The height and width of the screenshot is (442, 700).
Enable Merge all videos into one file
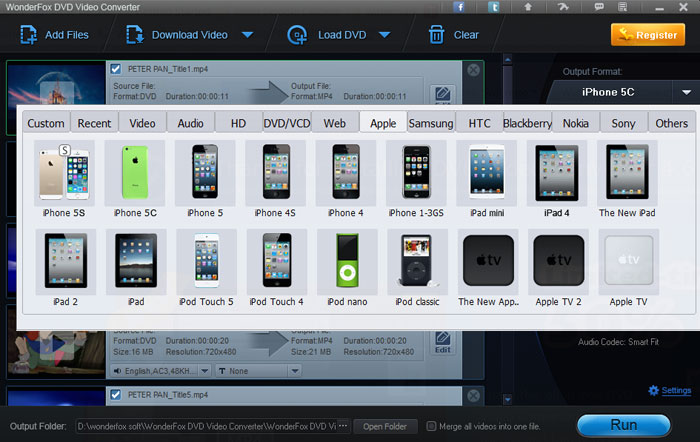click(431, 426)
